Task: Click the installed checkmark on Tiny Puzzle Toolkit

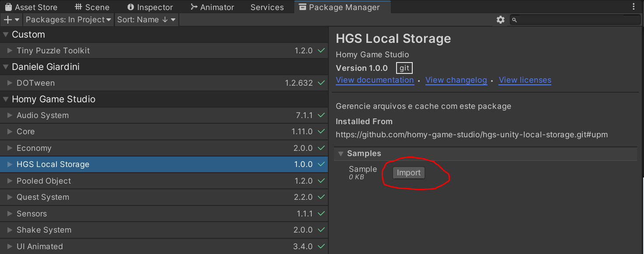Action: (321, 51)
